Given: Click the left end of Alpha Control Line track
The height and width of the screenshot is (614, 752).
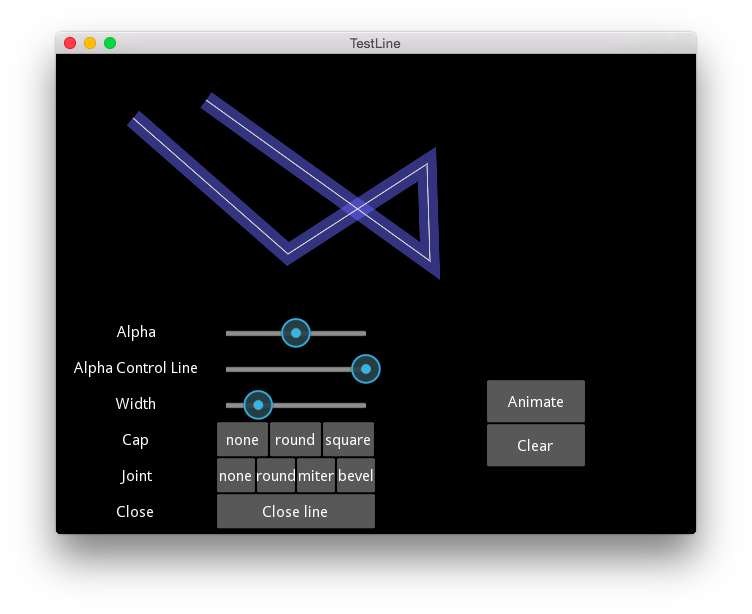Looking at the screenshot, I should point(229,369).
